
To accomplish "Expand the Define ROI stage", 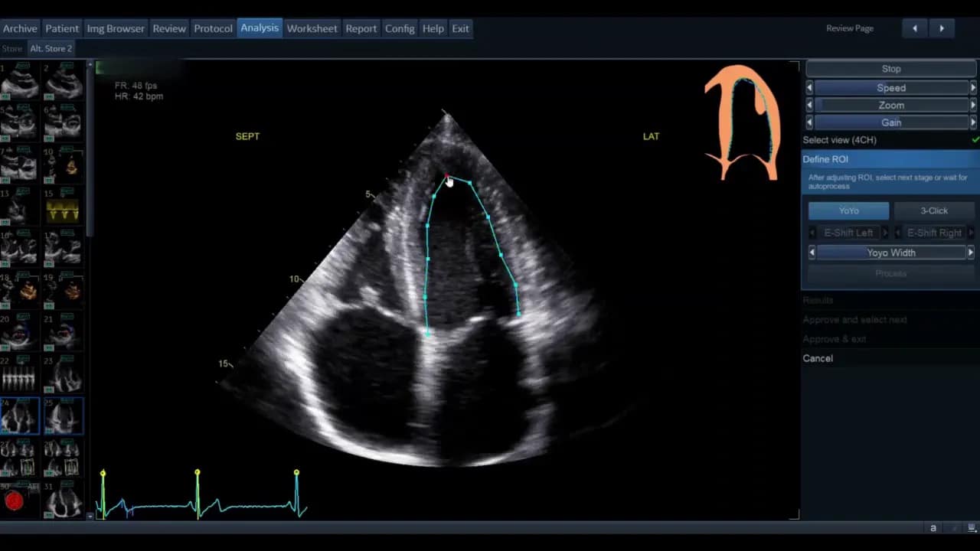I will coord(825,159).
